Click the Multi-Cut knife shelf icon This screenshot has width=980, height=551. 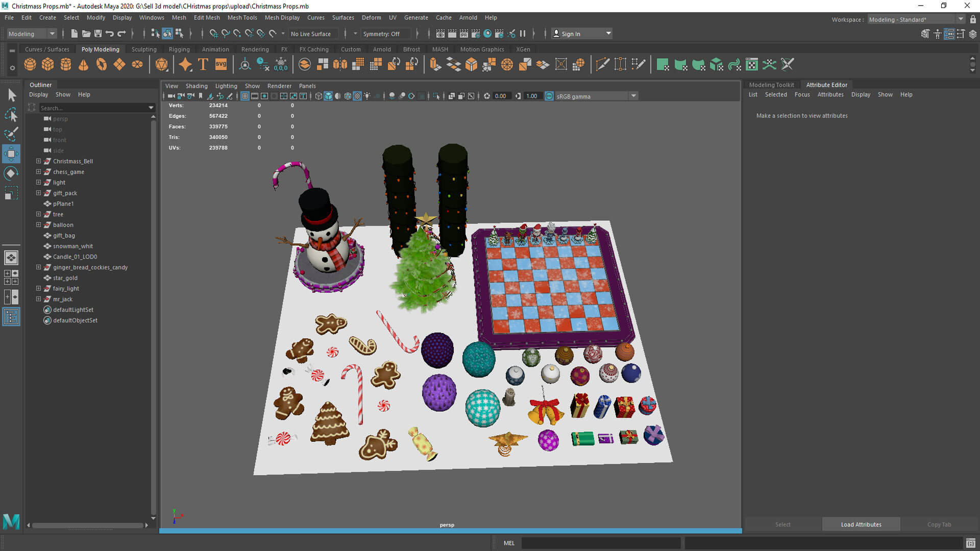point(602,64)
